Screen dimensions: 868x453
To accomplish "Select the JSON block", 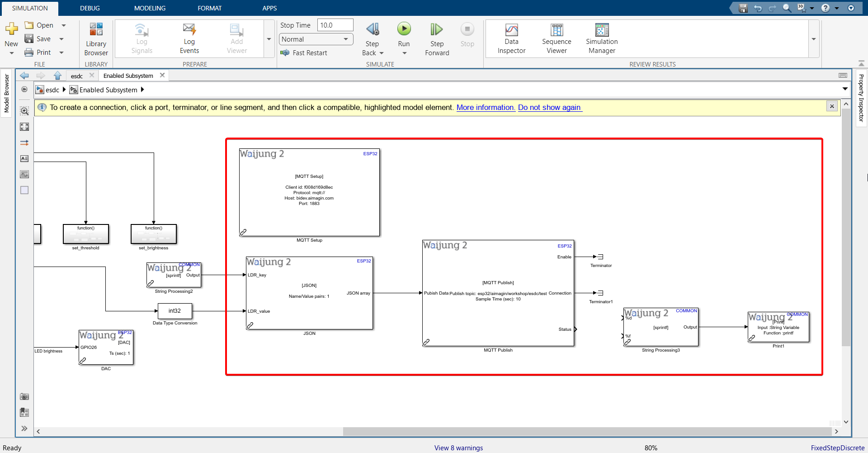I will click(309, 293).
